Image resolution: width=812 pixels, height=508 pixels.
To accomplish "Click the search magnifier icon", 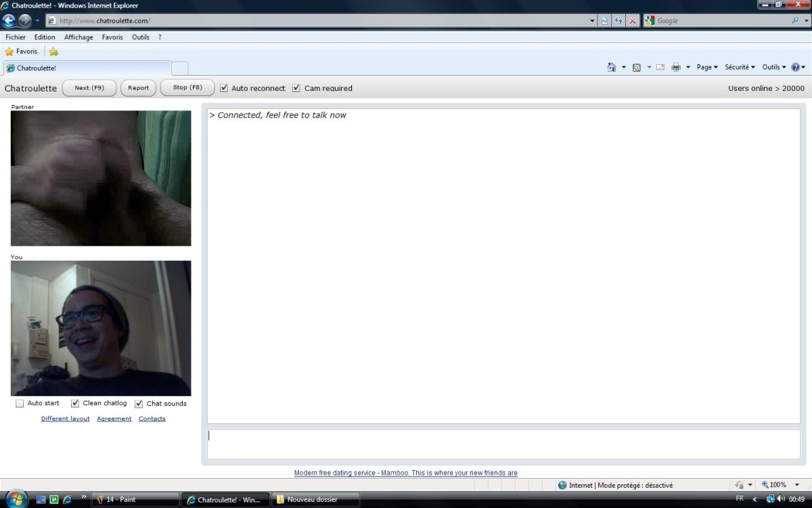I will click(x=795, y=20).
